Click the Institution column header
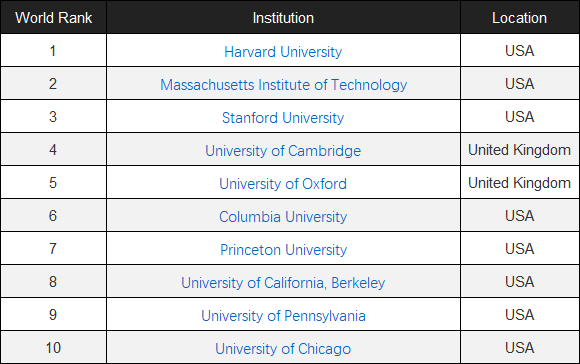 pyautogui.click(x=283, y=17)
